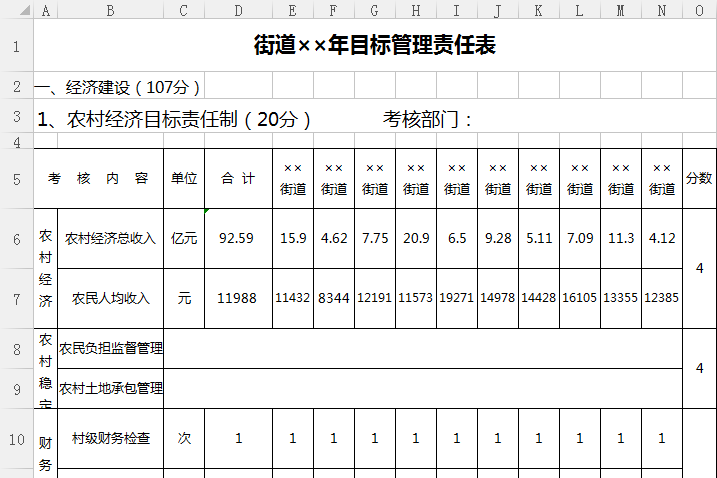Select column O header
This screenshot has height=478, width=717.
pos(699,9)
